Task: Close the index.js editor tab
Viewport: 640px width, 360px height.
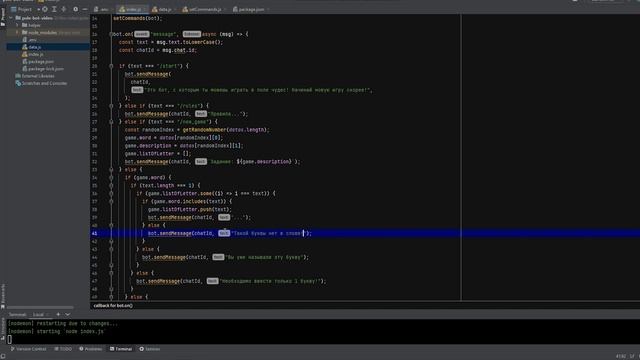Action: [144, 9]
